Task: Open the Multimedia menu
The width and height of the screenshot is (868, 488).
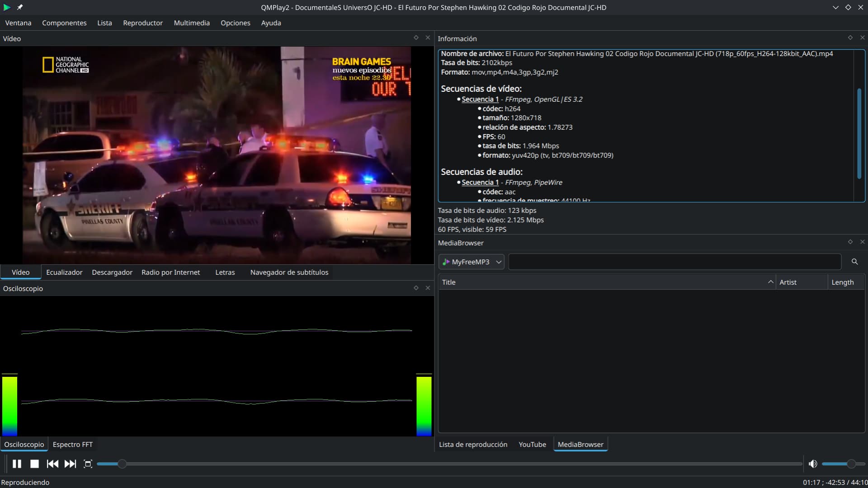Action: (x=192, y=23)
